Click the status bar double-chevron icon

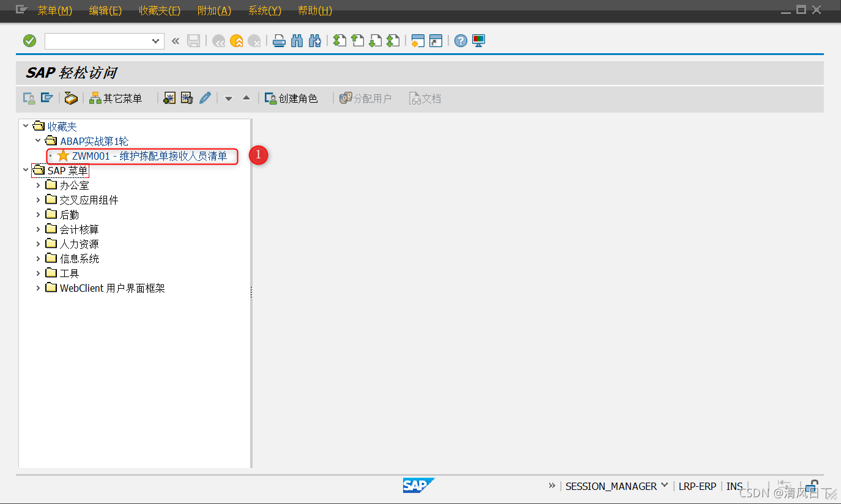click(x=552, y=486)
